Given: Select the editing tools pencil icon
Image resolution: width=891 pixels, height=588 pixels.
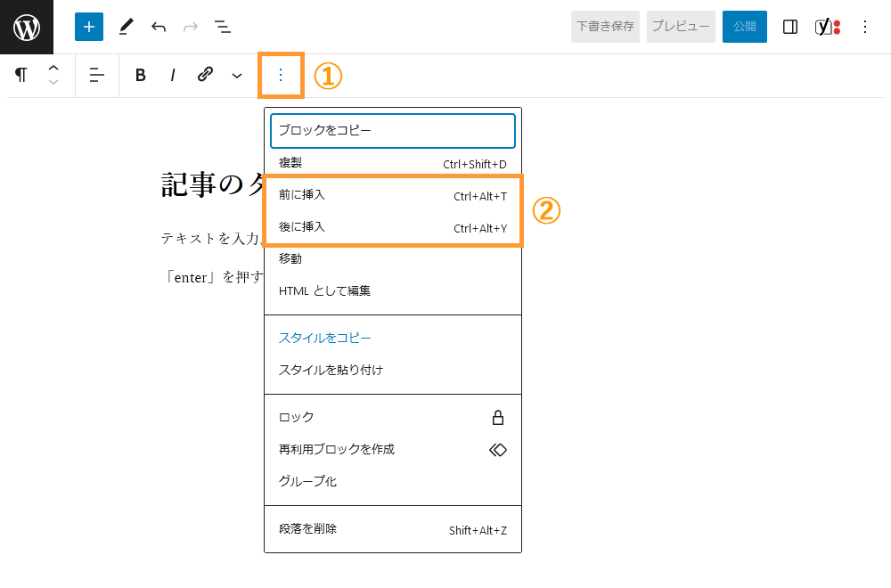Looking at the screenshot, I should tap(126, 27).
